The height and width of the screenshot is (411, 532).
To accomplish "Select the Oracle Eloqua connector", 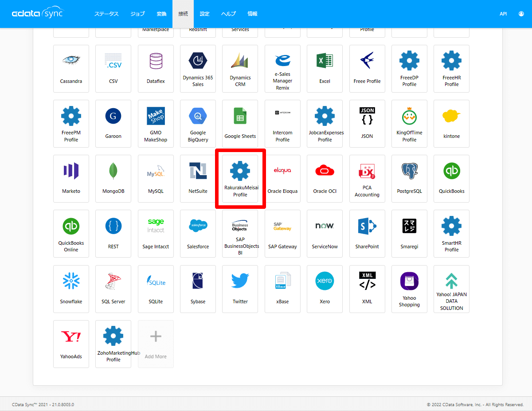I will point(282,179).
